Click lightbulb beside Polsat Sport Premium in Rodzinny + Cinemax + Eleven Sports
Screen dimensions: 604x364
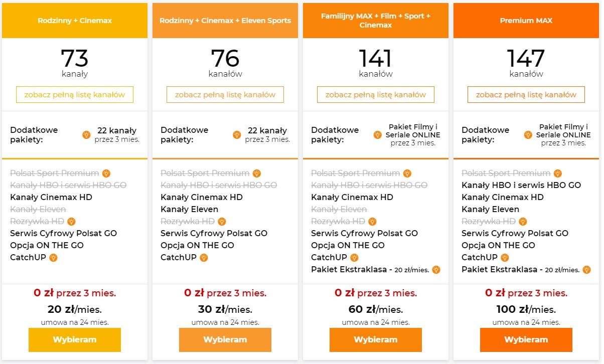[x=257, y=173]
